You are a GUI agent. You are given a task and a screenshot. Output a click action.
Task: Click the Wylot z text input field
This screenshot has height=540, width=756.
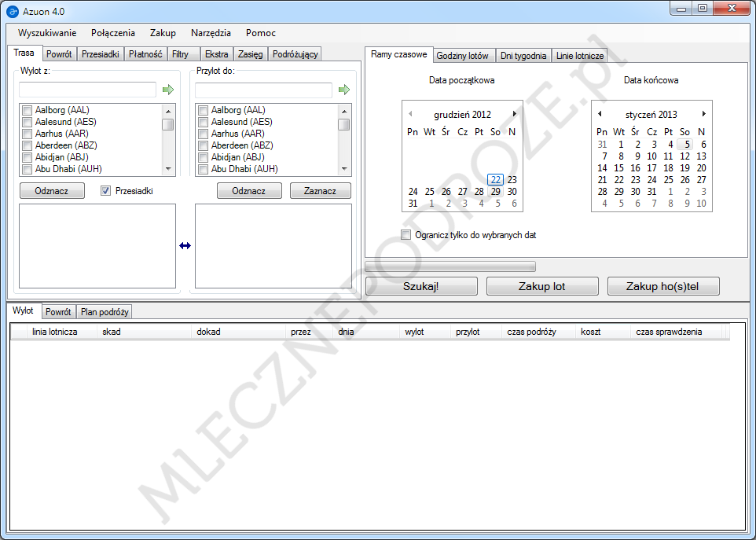point(87,90)
